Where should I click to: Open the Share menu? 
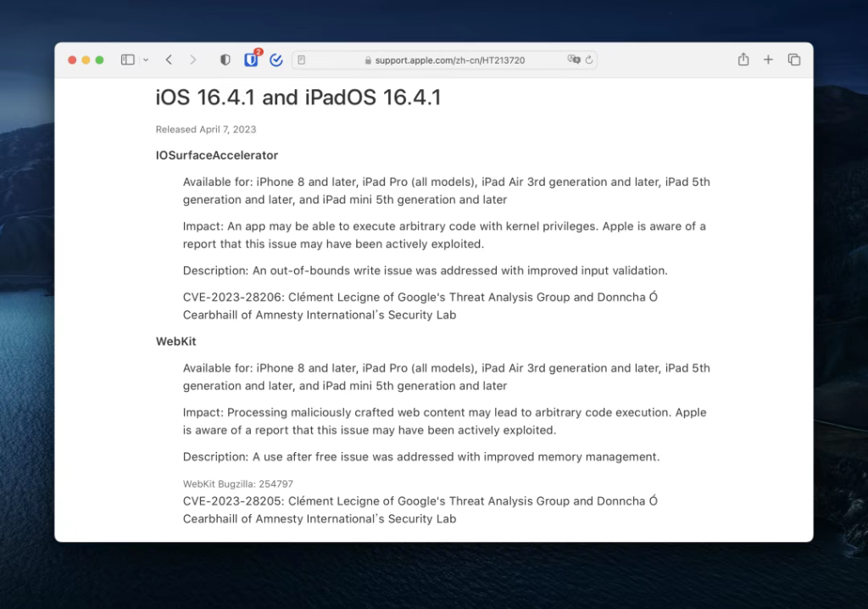(x=743, y=59)
